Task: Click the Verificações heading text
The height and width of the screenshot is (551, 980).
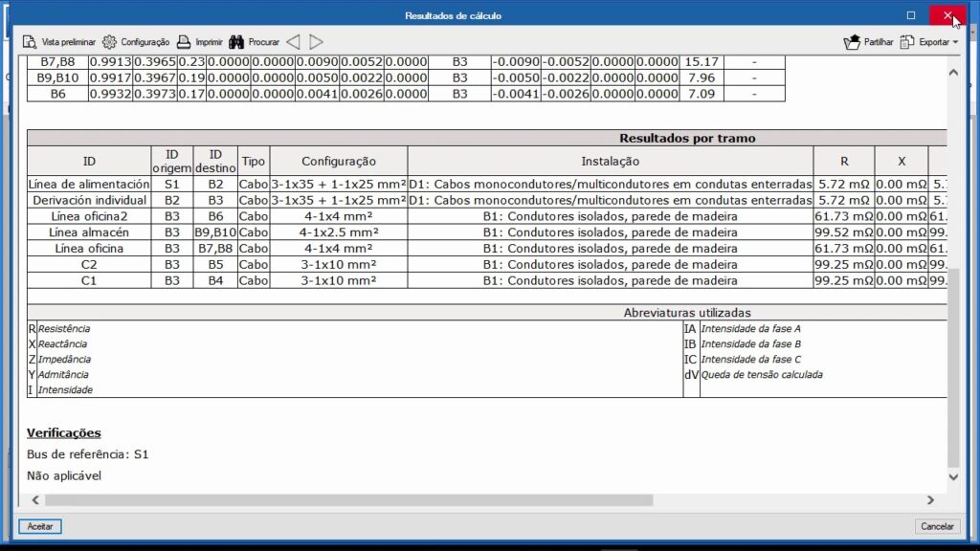Action: 63,433
